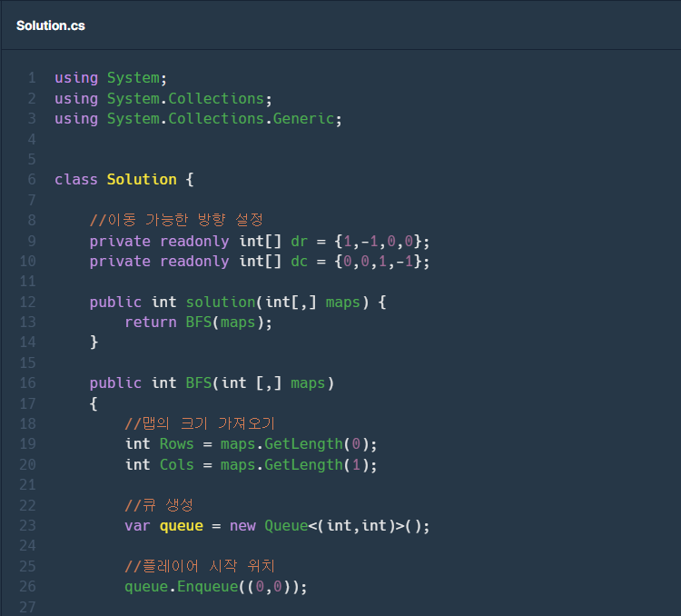Click 'class' keyword on line 6

tap(76, 180)
